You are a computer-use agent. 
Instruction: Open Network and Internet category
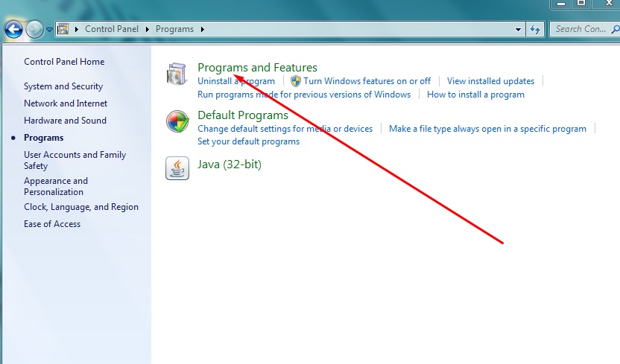[x=66, y=103]
